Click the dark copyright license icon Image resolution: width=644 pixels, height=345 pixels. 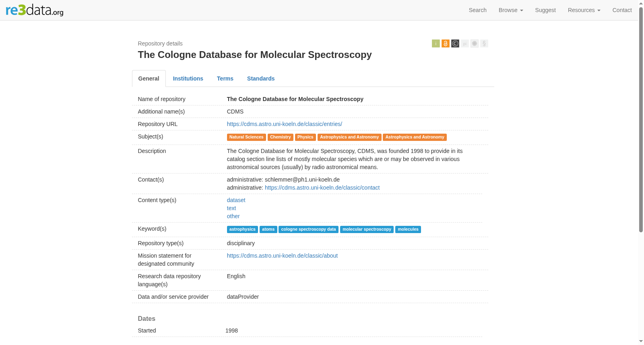point(455,43)
